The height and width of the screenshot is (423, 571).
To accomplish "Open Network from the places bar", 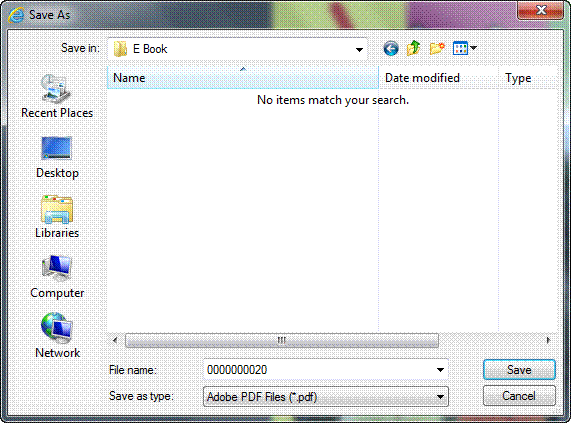I will pyautogui.click(x=57, y=336).
